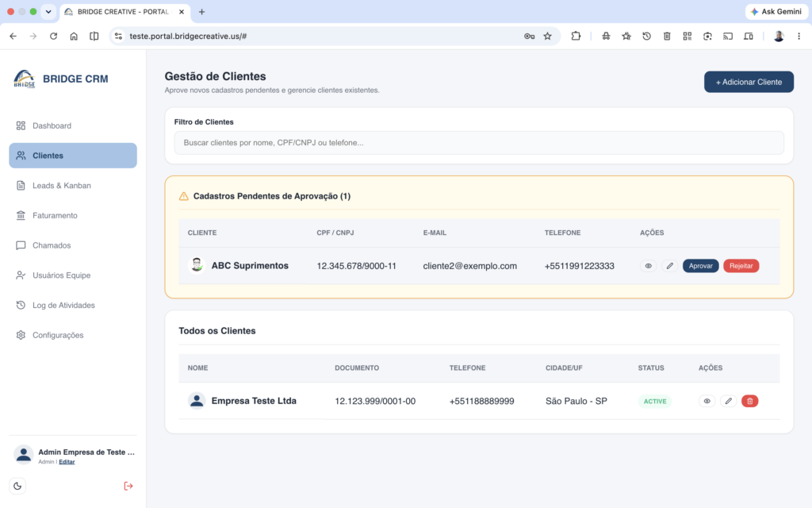812x508 pixels.
Task: Click site information icon in address bar
Action: [119, 37]
